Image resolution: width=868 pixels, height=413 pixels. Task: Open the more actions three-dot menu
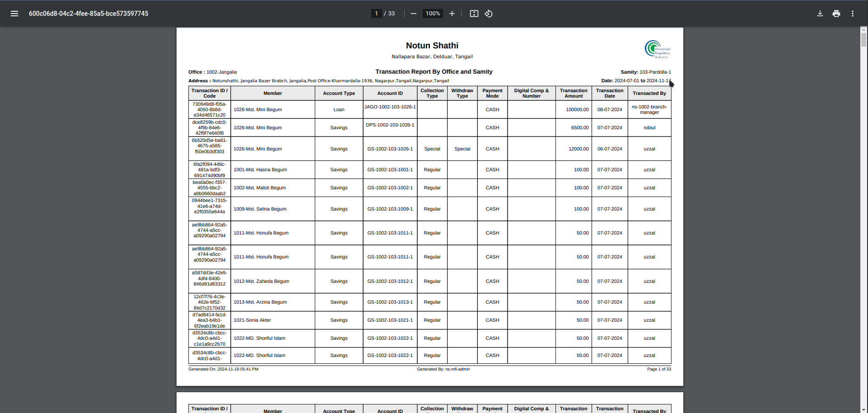tap(853, 14)
